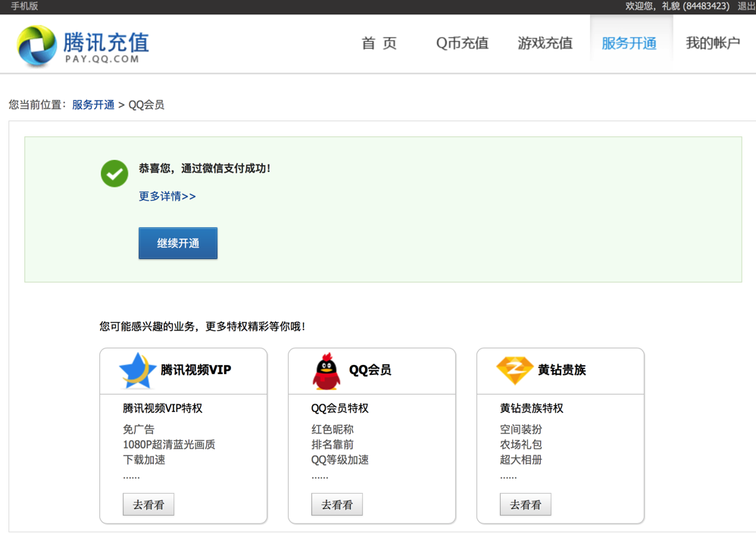Click the 1080P超清蓝光画质 text
This screenshot has width=756, height=534.
tap(169, 445)
